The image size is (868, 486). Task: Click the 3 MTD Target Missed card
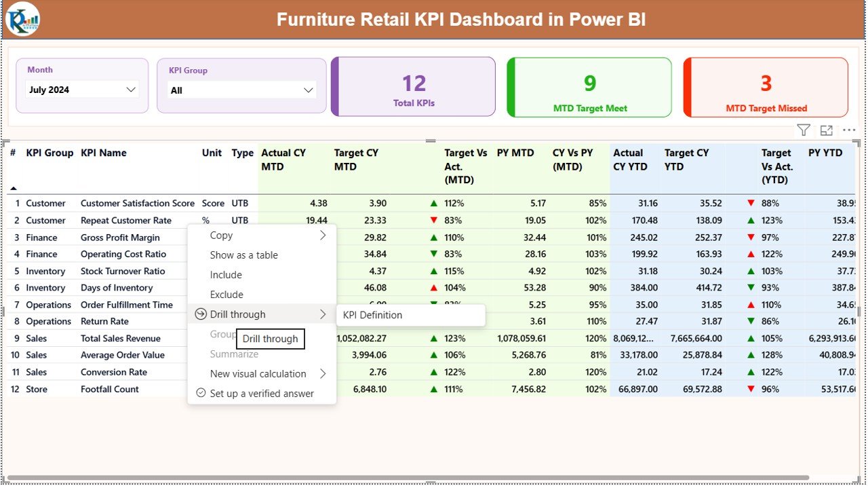[766, 87]
